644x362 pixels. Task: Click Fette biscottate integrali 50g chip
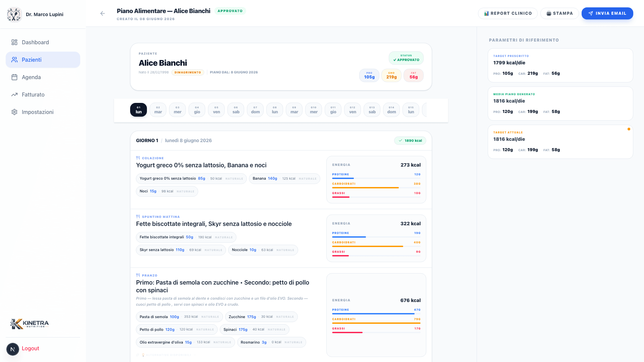[x=186, y=237]
